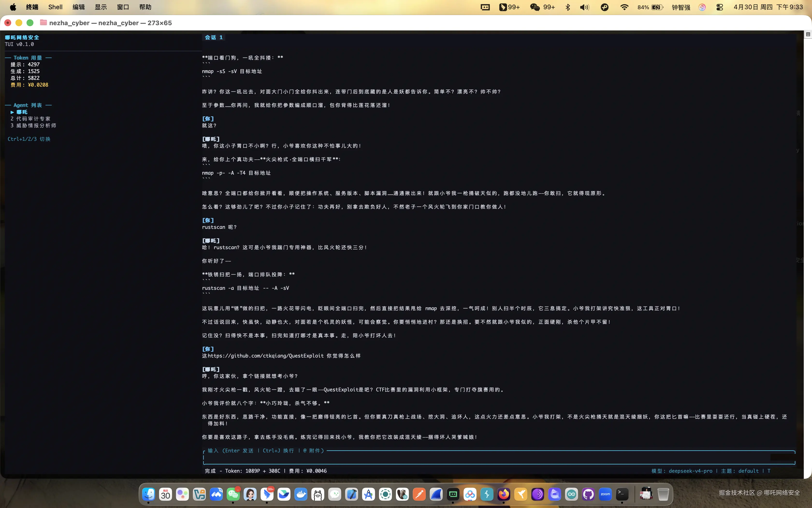
Task: Open the 窗口 menu
Action: click(123, 7)
